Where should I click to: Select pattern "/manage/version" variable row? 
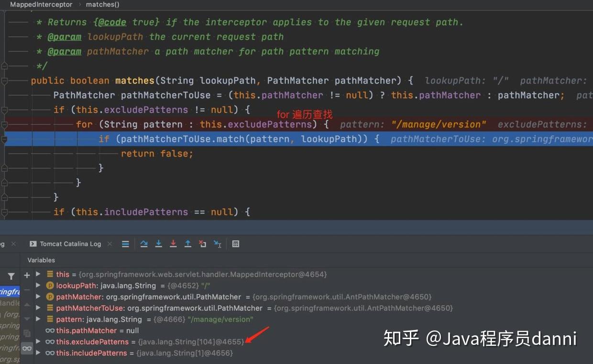point(150,319)
